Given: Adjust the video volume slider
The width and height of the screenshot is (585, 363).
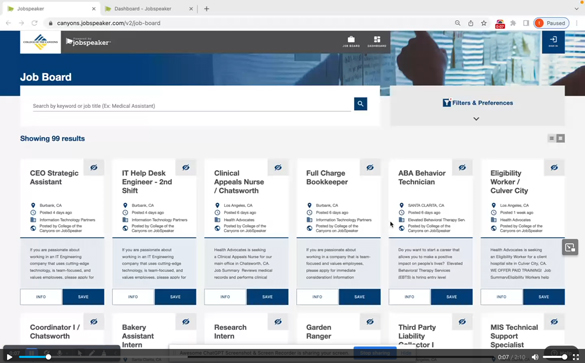Looking at the screenshot, I should pyautogui.click(x=555, y=357).
